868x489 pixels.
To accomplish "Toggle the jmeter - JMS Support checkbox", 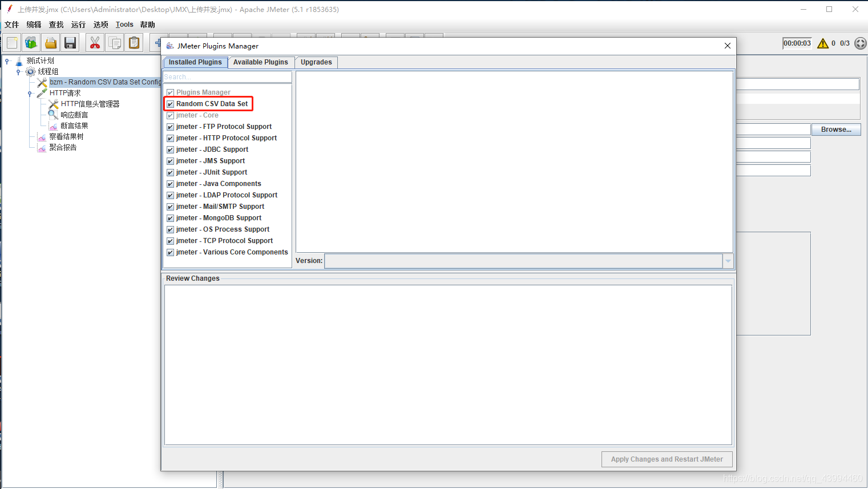I will click(171, 161).
